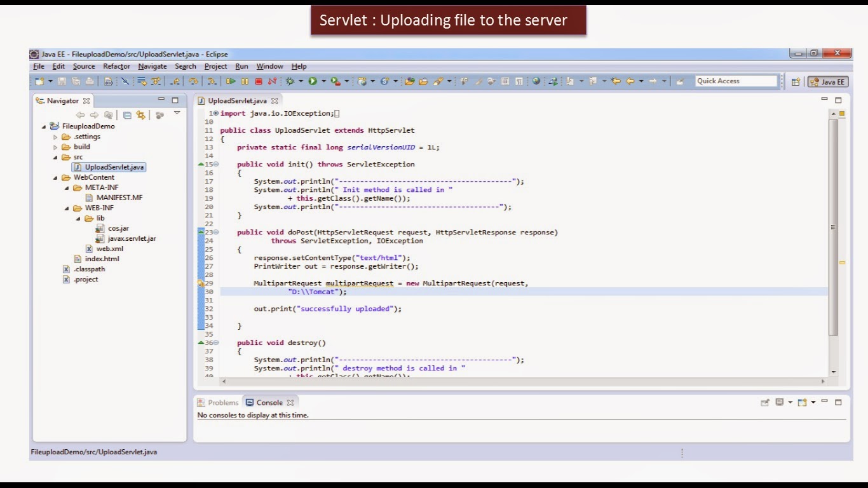Collapse the WEB-INF folder
Image resolution: width=868 pixels, height=488 pixels.
pyautogui.click(x=67, y=208)
